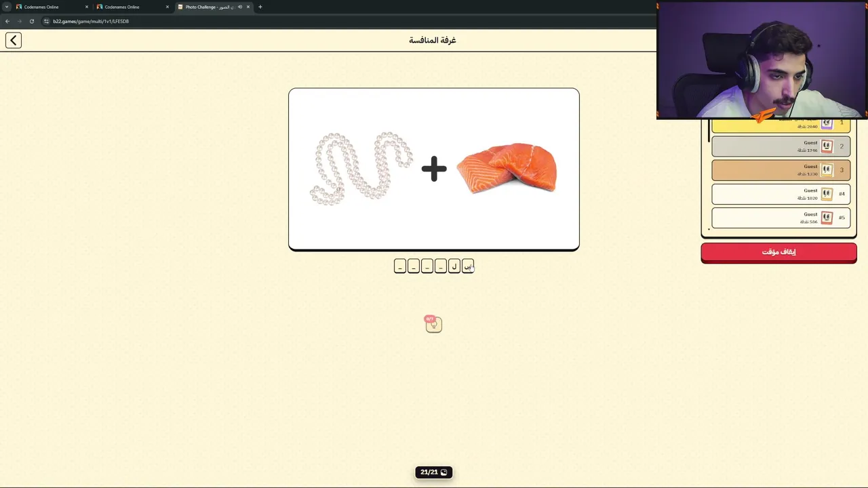Click the leaderboard scroll down arrow
This screenshot has height=488, width=868.
(x=709, y=230)
